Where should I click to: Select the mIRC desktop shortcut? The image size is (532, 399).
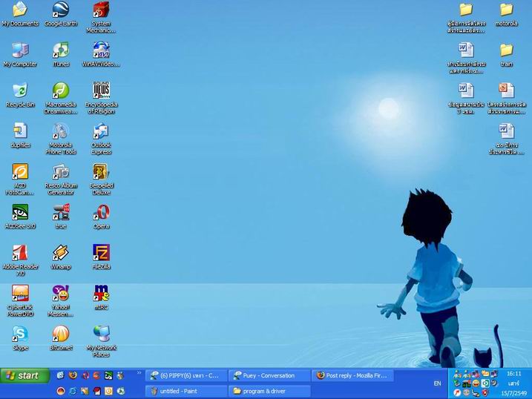pyautogui.click(x=101, y=297)
